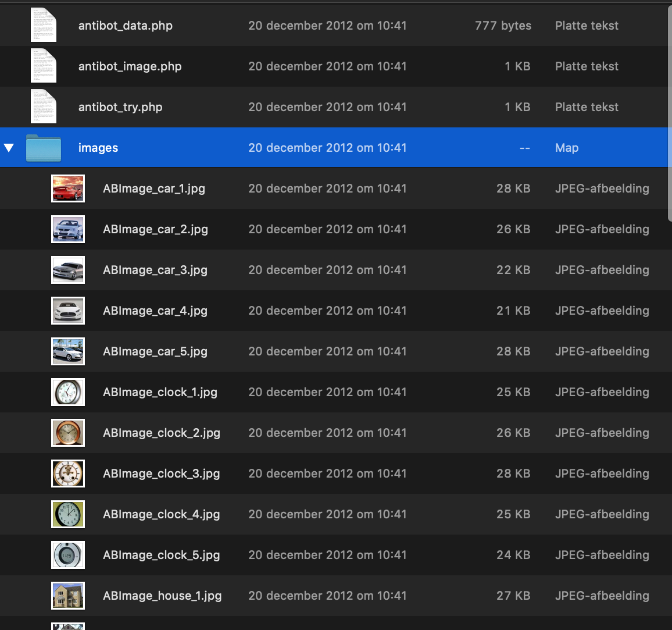672x630 pixels.
Task: Click the antibot_try.php document icon
Action: pos(44,106)
